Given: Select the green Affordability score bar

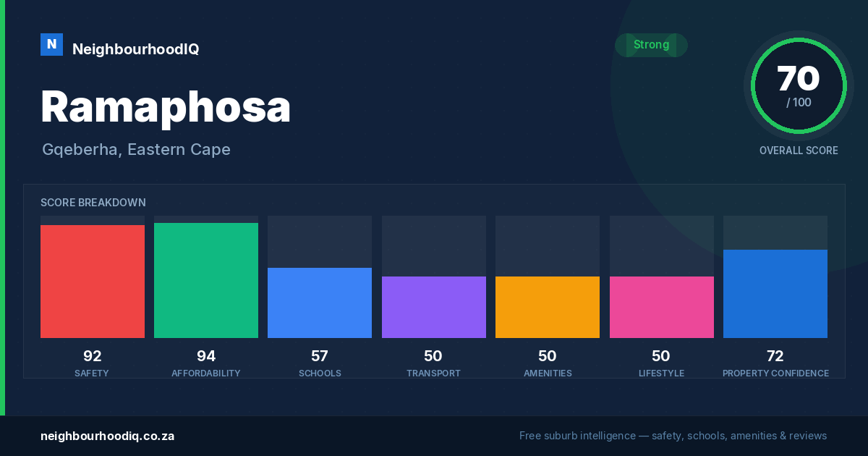Looking at the screenshot, I should pyautogui.click(x=206, y=280).
